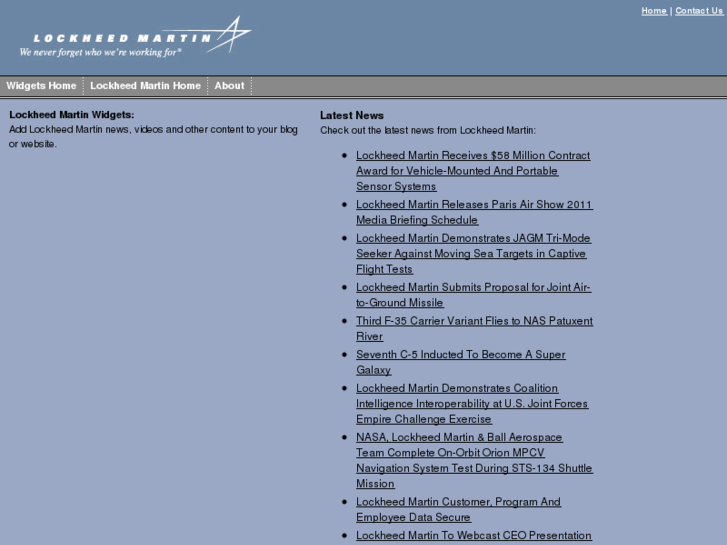
Task: Open Joint Air-to-Ground Missile proposal link
Action: point(473,295)
